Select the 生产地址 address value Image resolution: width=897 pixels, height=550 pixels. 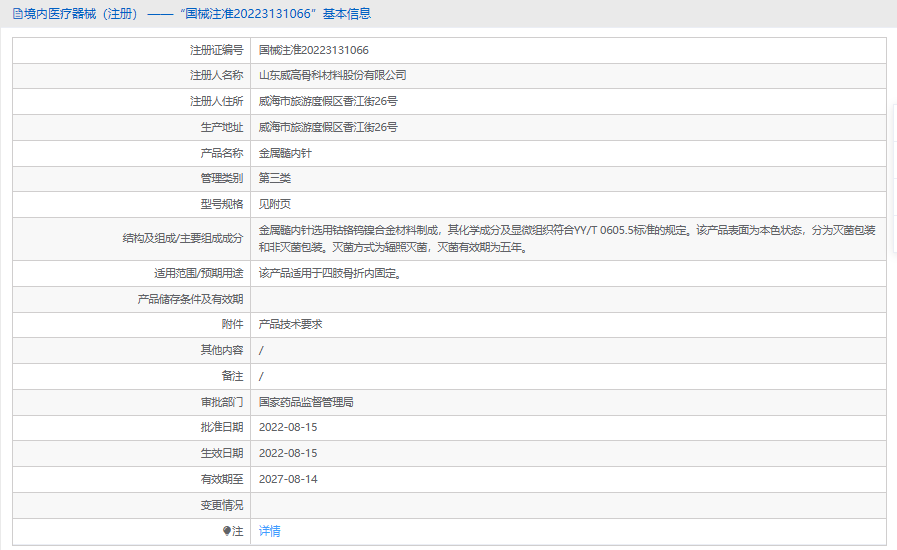pos(328,127)
